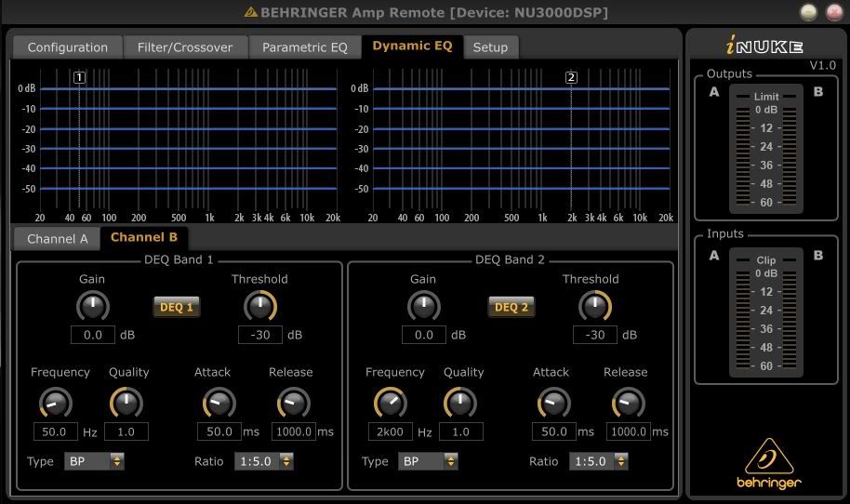This screenshot has width=850, height=504.
Task: Minimize the Amp Remote window
Action: point(808,12)
